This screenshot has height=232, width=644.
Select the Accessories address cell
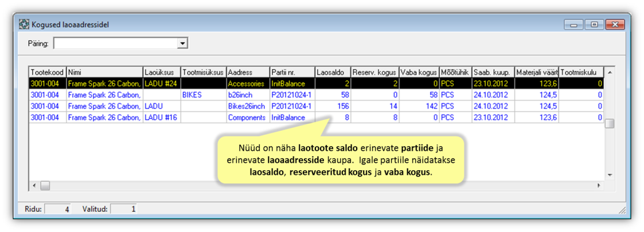pyautogui.click(x=248, y=83)
